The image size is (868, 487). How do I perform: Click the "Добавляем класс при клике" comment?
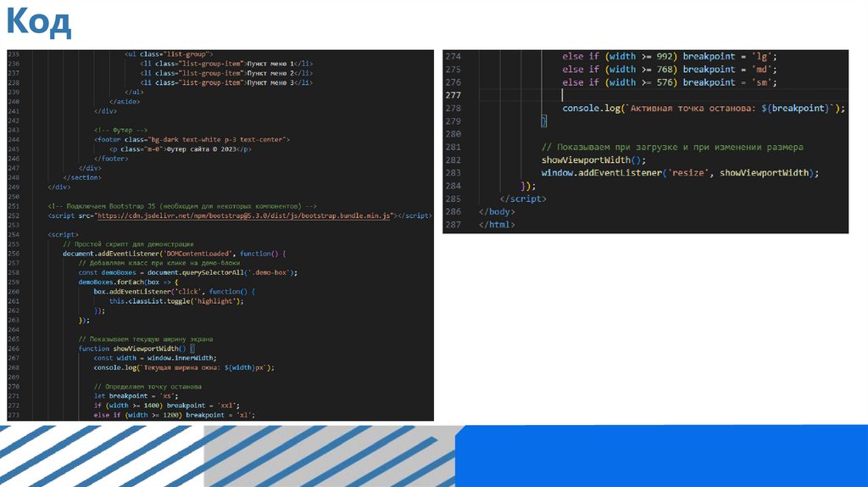pyautogui.click(x=159, y=263)
